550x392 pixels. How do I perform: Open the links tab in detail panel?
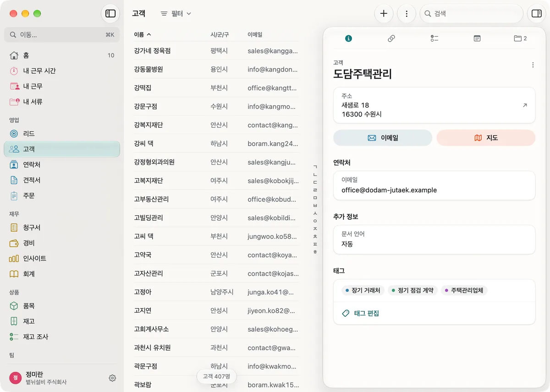[x=391, y=38]
